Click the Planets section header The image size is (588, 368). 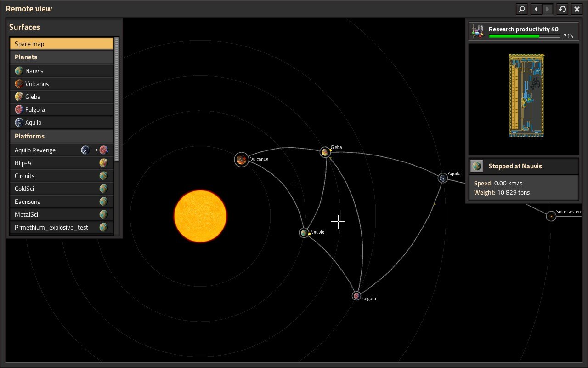pyautogui.click(x=62, y=57)
